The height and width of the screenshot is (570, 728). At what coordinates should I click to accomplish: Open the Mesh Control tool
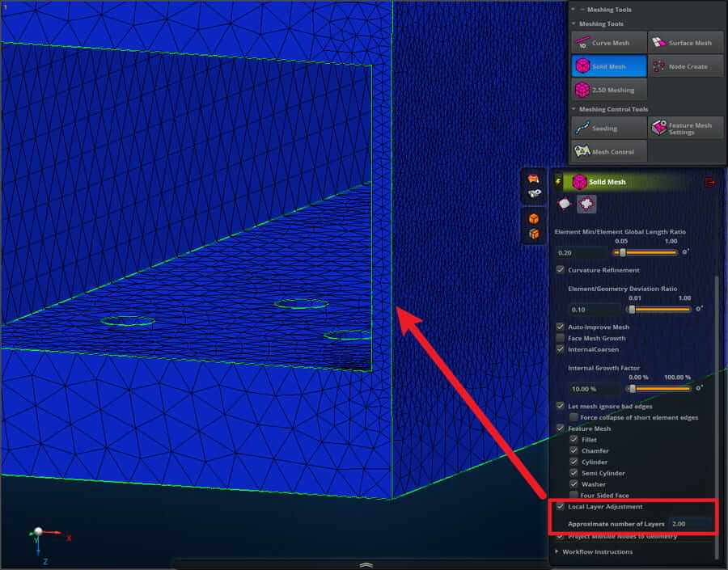click(x=610, y=151)
